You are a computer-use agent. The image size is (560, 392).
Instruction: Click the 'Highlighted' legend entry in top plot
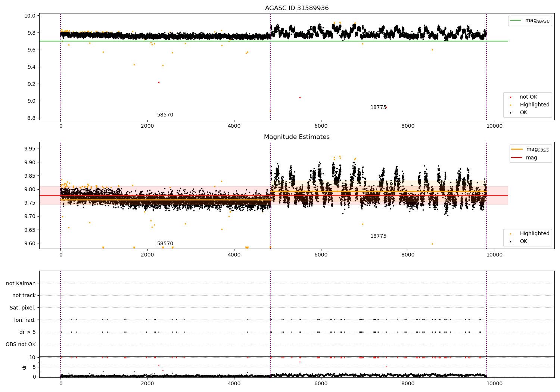point(534,105)
